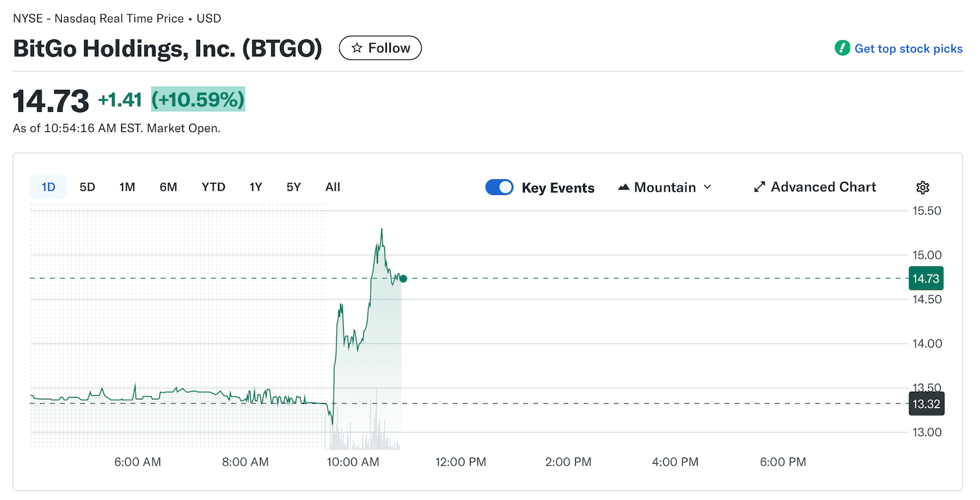Select the 5D range tab
This screenshot has height=500, width=980.
click(x=87, y=187)
